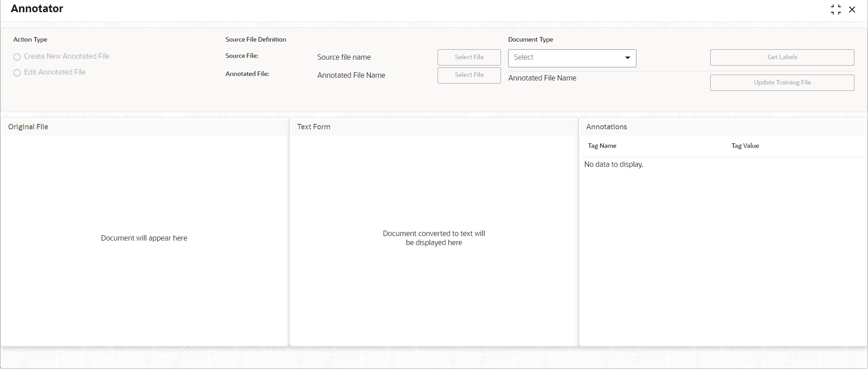This screenshot has height=369, width=868.
Task: Click the Tag Name column header
Action: coord(602,146)
